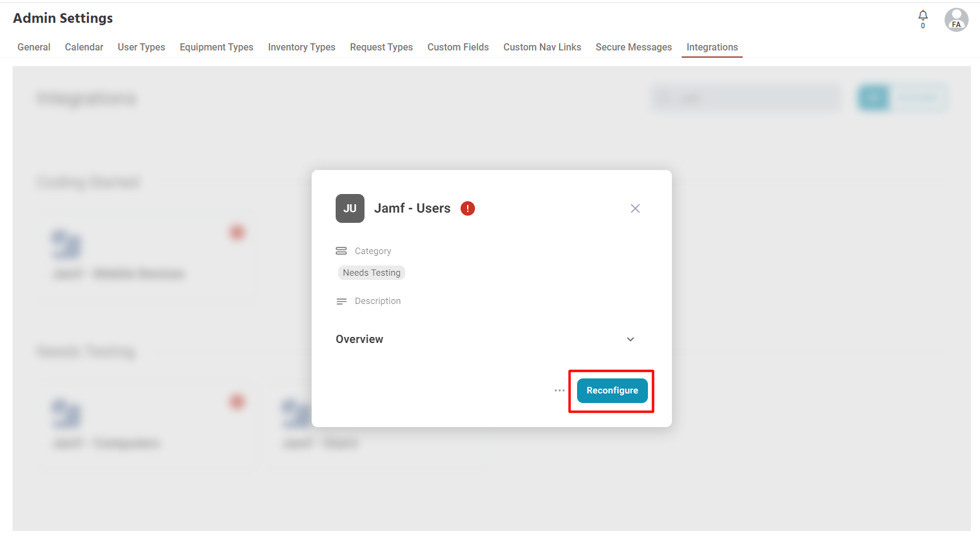
Task: Click the Description lines icon
Action: coord(341,301)
